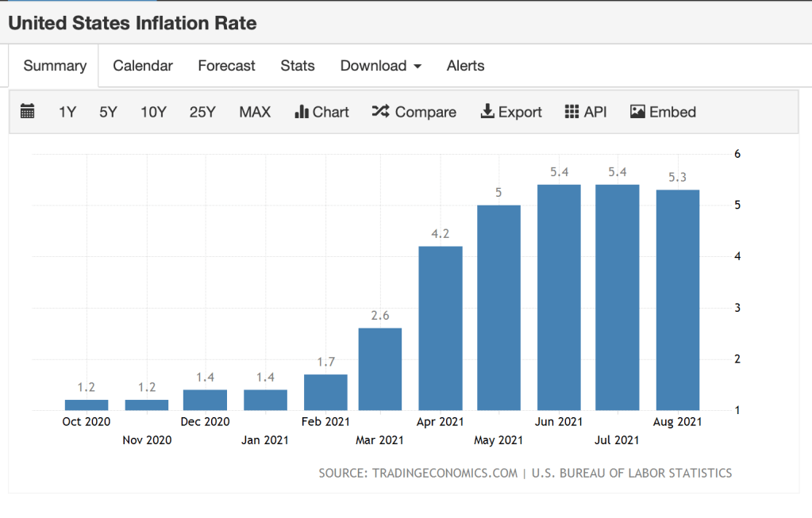Choose the 10Y time range
812x518 pixels.
click(153, 112)
